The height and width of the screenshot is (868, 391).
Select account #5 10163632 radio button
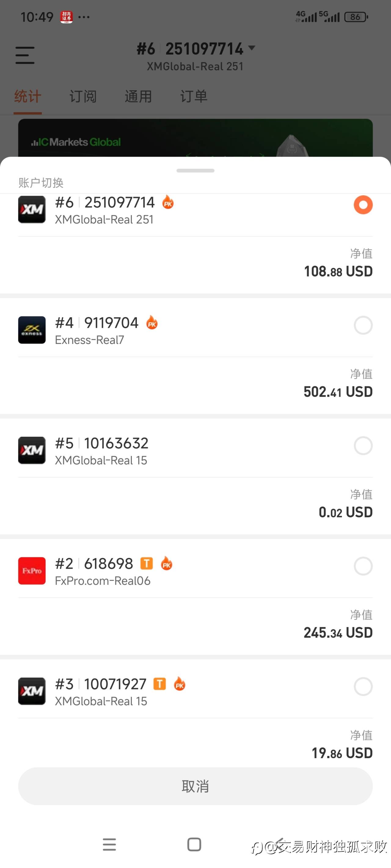pyautogui.click(x=363, y=446)
